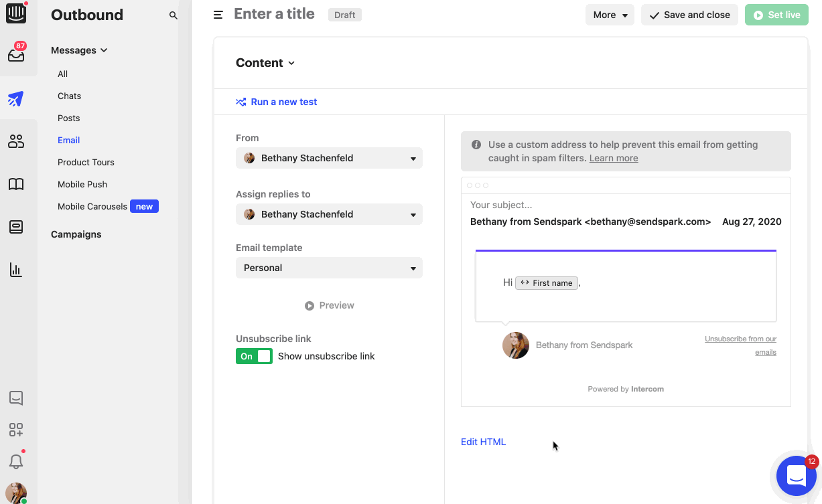Select Mobile Push in Messages list
822x504 pixels.
(x=82, y=184)
